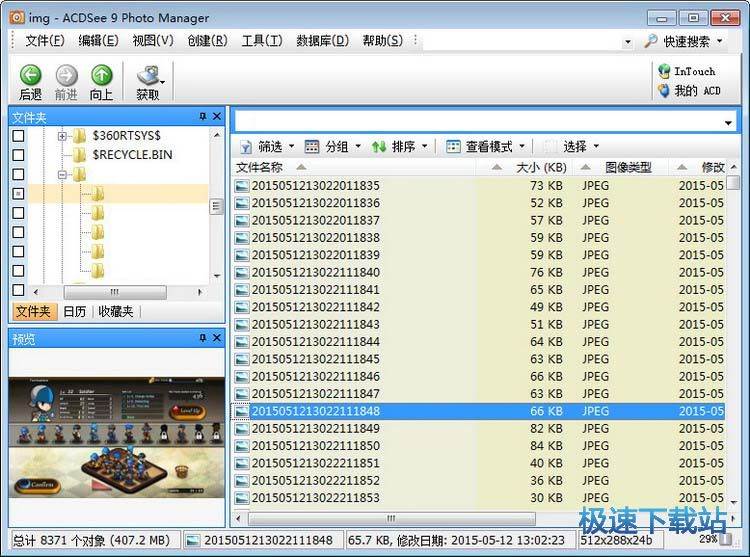This screenshot has width=750, height=557.
Task: Select file 20150512130220111843 in list
Action: [315, 325]
